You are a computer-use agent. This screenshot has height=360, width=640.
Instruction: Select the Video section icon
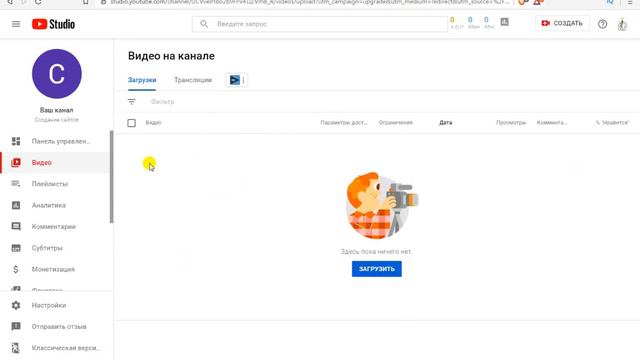coord(16,162)
